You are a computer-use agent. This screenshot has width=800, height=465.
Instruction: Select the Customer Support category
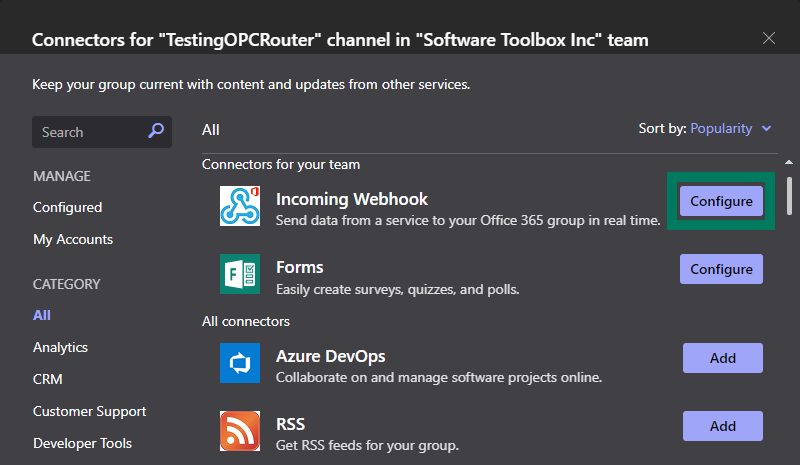(89, 411)
